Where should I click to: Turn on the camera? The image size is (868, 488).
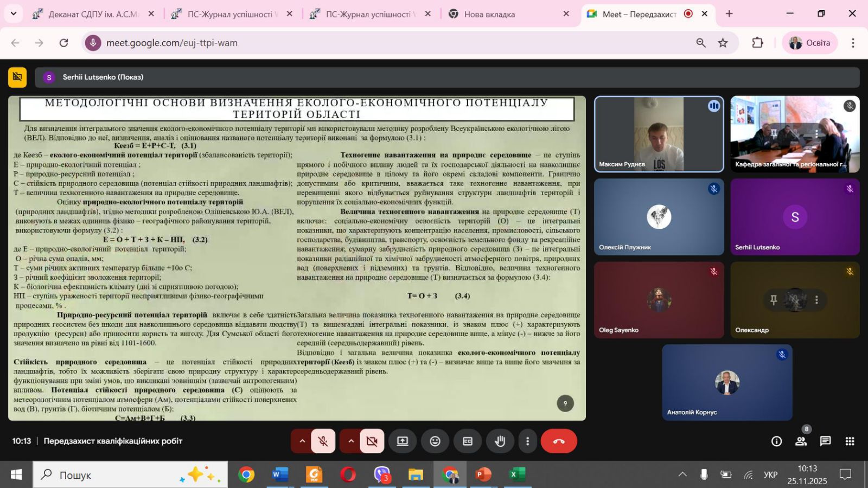pos(372,441)
